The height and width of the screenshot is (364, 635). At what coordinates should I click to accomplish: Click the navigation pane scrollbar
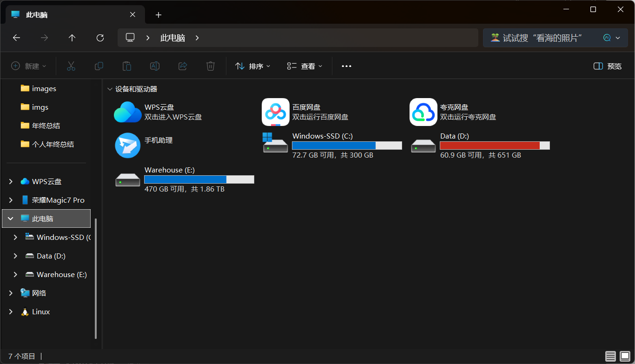(96, 279)
